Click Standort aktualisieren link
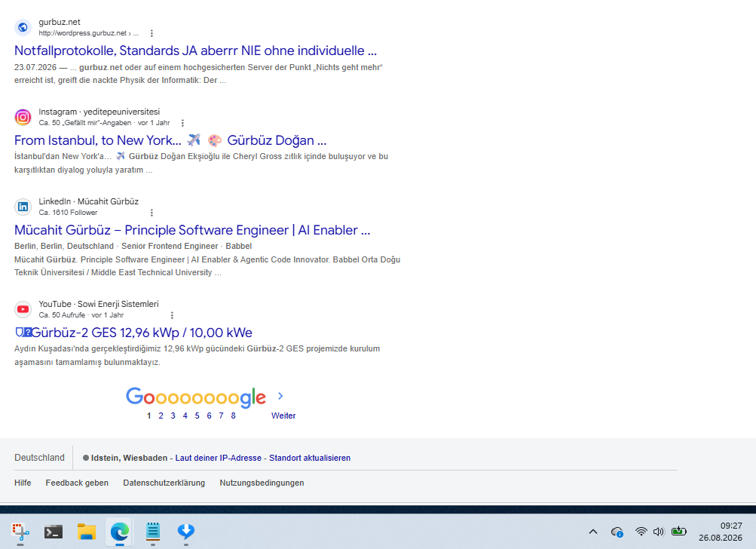Viewport: 756px width, 549px height. 310,458
